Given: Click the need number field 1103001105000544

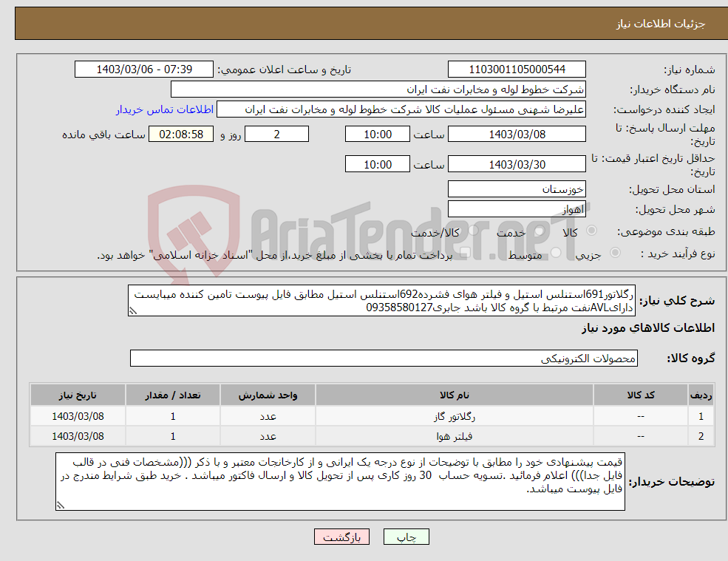Looking at the screenshot, I should pyautogui.click(x=517, y=69).
